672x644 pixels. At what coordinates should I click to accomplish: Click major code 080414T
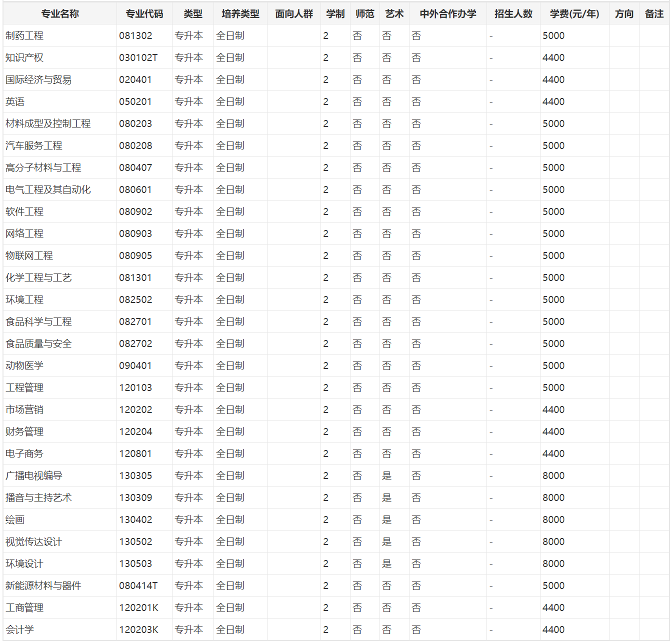coord(138,586)
